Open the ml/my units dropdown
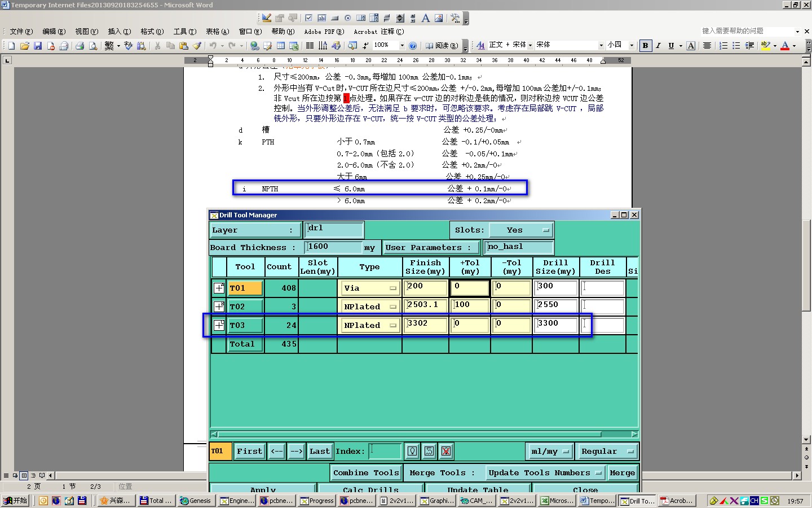Image resolution: width=812 pixels, height=508 pixels. 550,452
